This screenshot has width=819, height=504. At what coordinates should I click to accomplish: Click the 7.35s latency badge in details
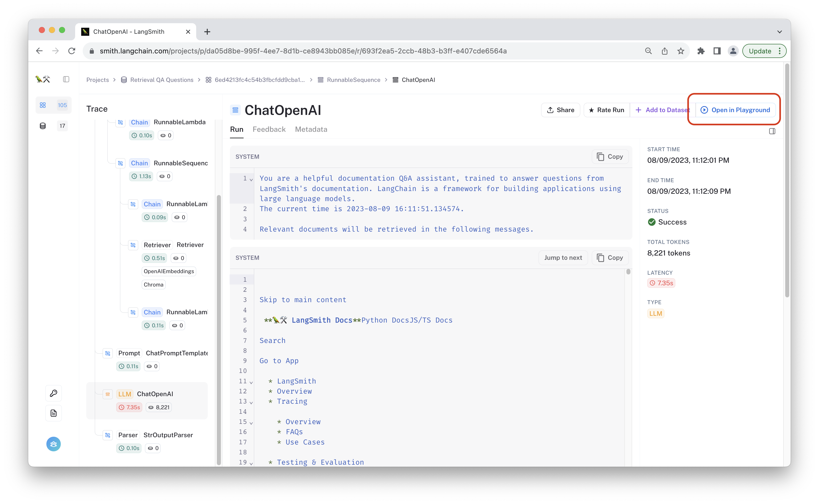click(661, 283)
